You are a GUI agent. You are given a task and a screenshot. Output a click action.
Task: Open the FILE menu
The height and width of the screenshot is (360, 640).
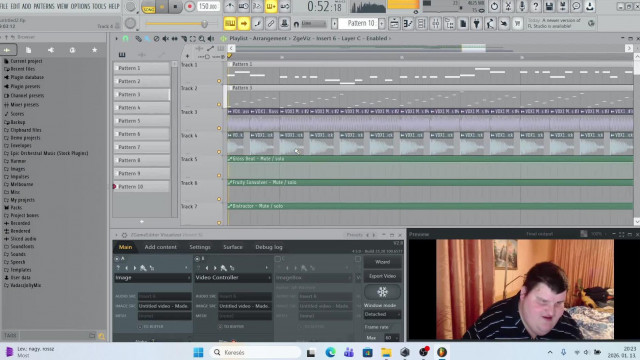[x=4, y=7]
